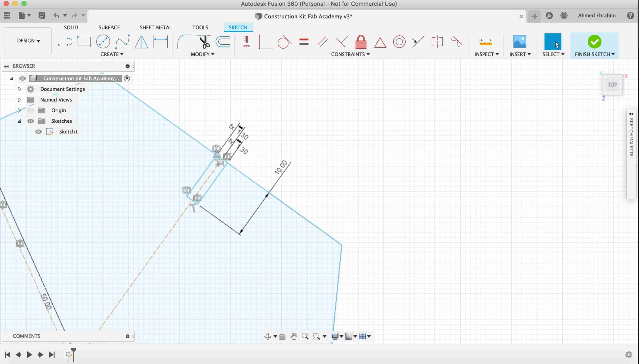Apply the Tangent constraint

(x=284, y=41)
